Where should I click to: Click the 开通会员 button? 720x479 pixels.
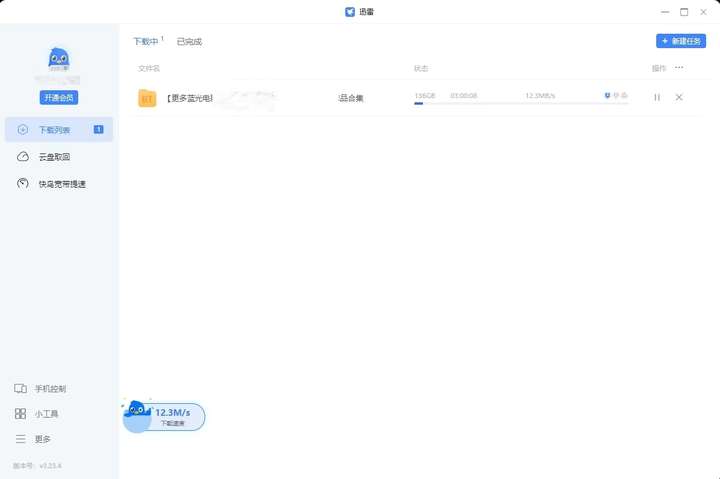tap(59, 97)
